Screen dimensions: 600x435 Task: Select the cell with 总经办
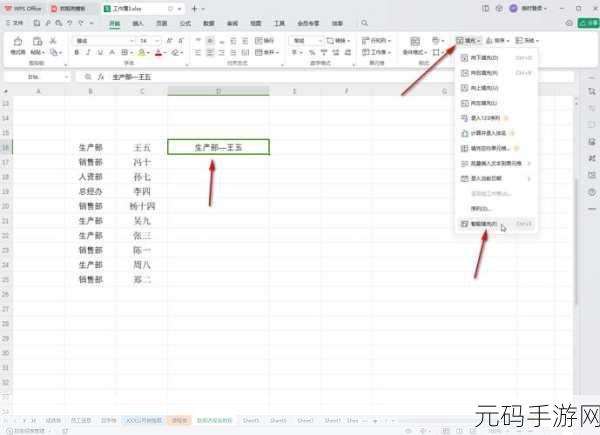[91, 192]
